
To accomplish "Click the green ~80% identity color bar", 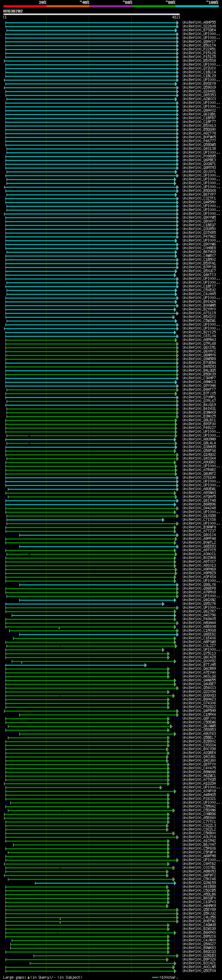I will pyautogui.click(x=154, y=6).
